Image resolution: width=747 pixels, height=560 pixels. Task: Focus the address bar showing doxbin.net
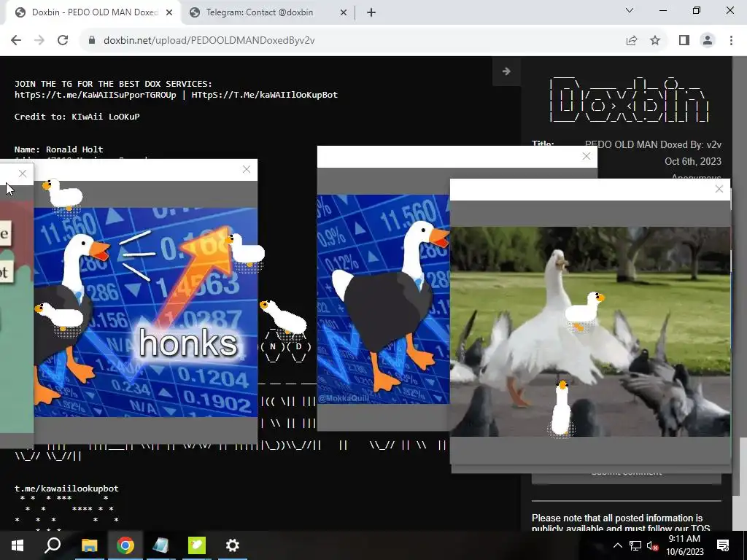pyautogui.click(x=352, y=41)
